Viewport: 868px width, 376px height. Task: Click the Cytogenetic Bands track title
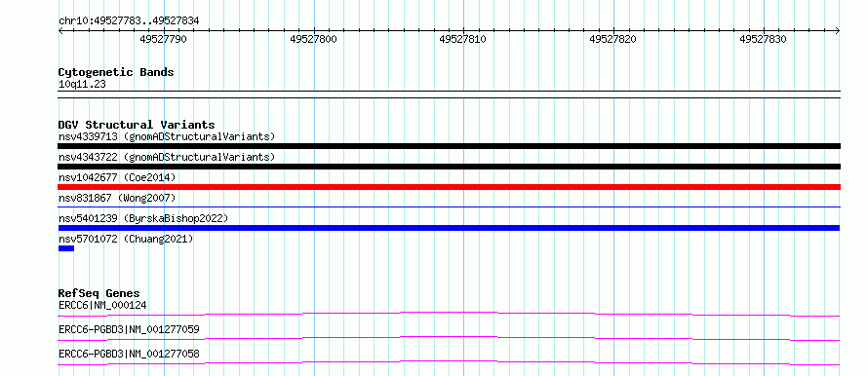[116, 72]
